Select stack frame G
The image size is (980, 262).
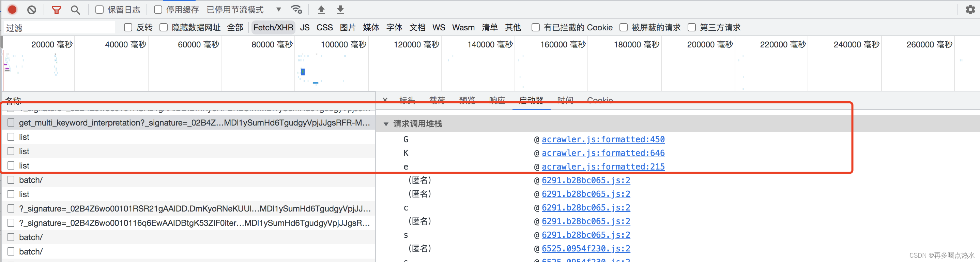405,140
